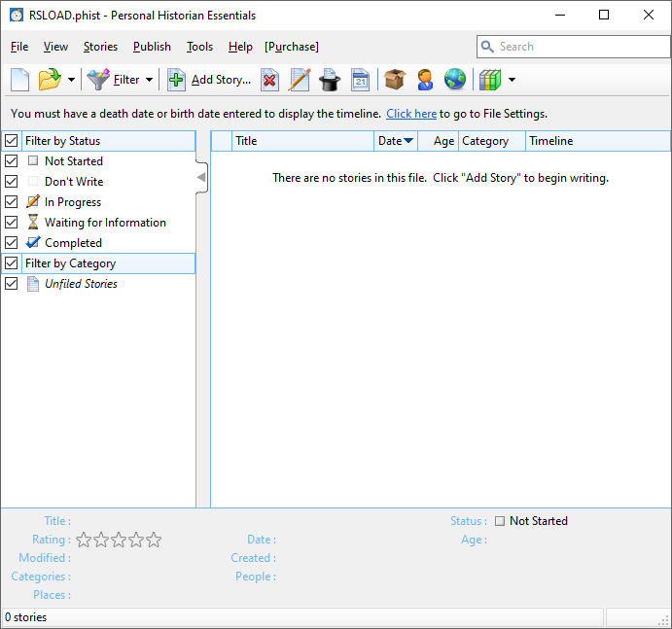Click the cardboard box toolbar icon

(395, 80)
